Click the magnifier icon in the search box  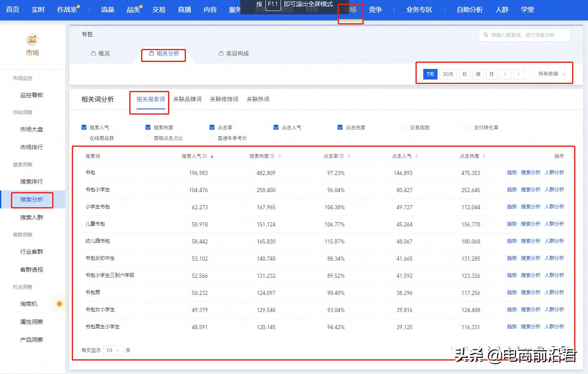486,35
